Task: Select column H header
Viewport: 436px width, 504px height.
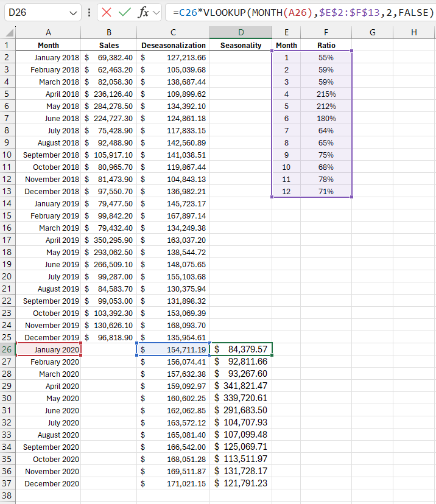Action: (x=414, y=32)
